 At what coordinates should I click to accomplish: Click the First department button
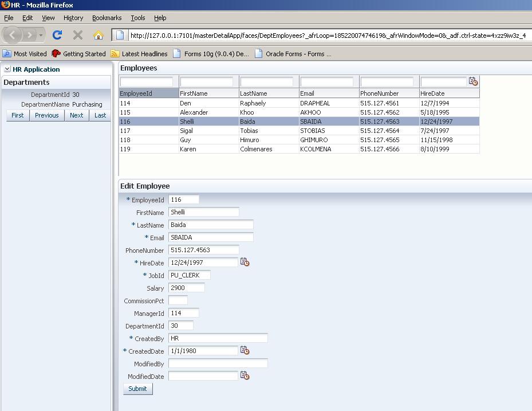pyautogui.click(x=18, y=115)
